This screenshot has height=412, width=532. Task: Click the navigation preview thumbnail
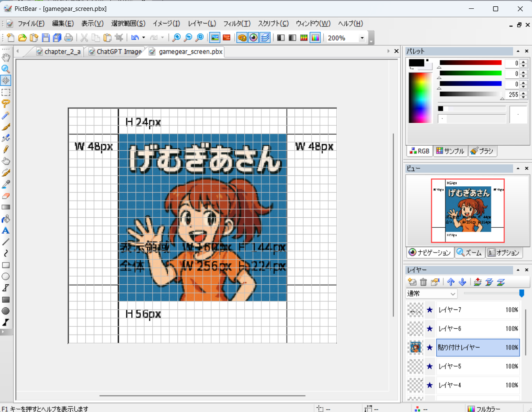468,211
